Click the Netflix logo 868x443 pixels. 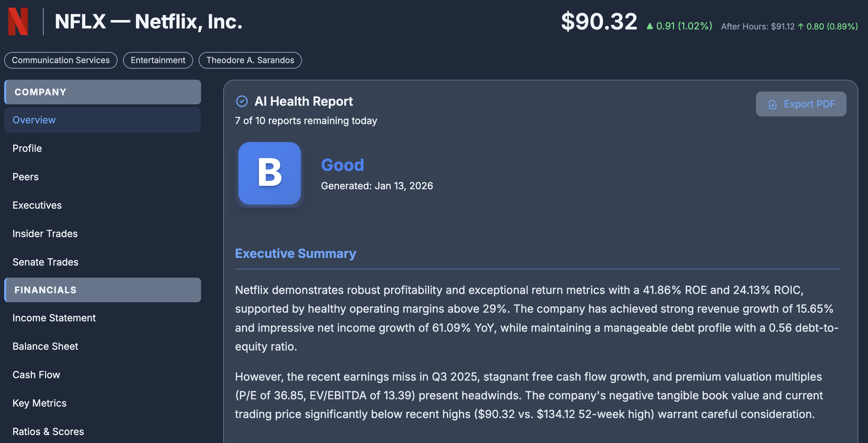tap(18, 22)
